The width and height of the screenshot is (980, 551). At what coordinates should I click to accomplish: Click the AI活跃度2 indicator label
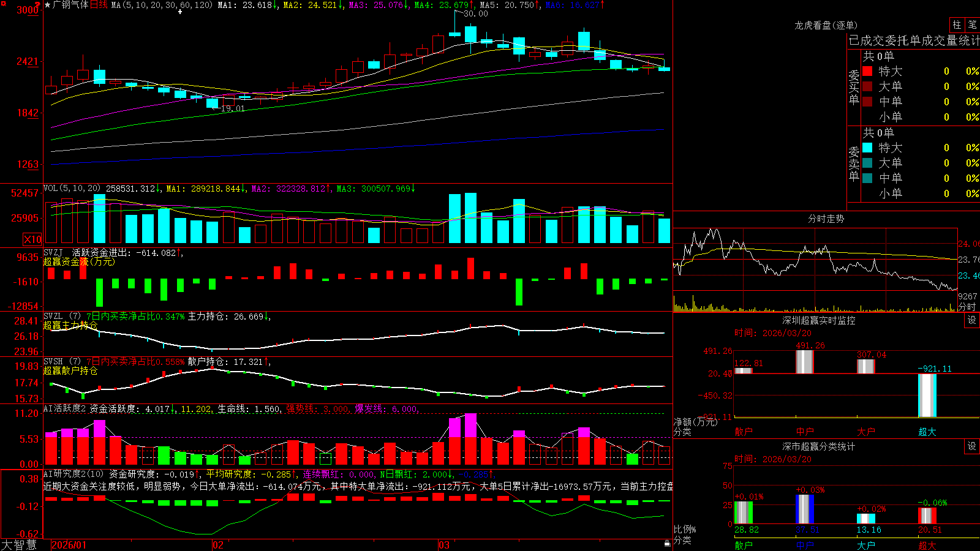64,408
